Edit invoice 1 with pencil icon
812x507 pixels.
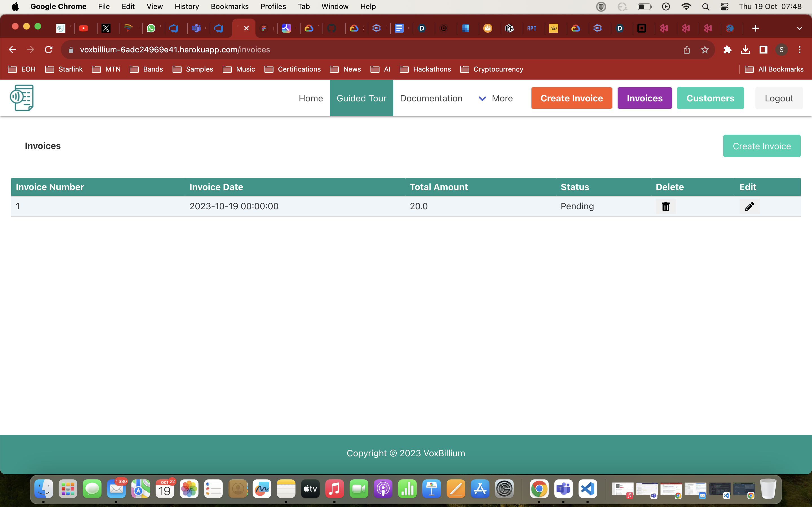click(x=749, y=206)
